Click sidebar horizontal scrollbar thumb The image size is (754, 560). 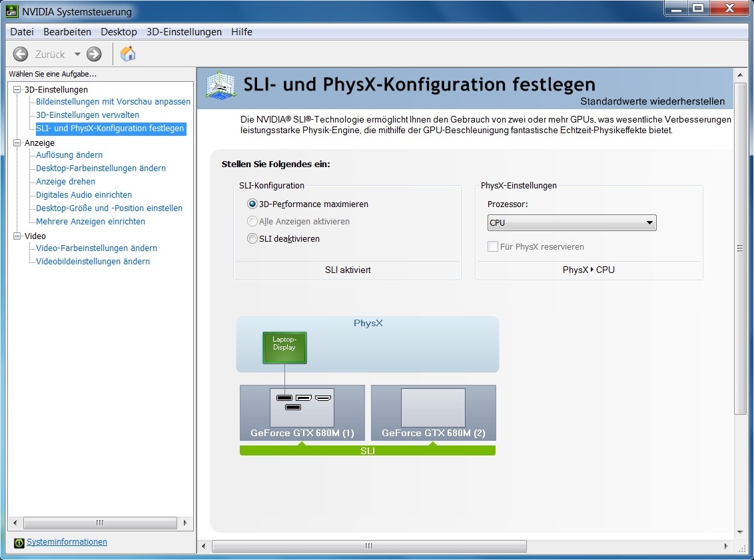pos(100,523)
